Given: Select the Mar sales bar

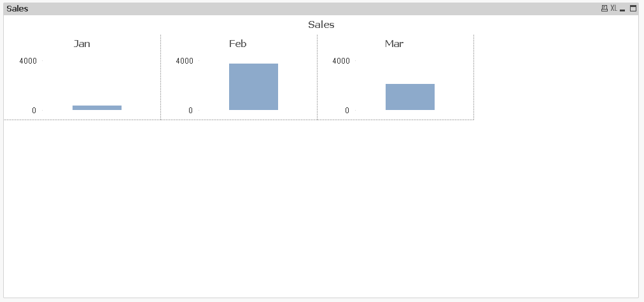Looking at the screenshot, I should [410, 97].
